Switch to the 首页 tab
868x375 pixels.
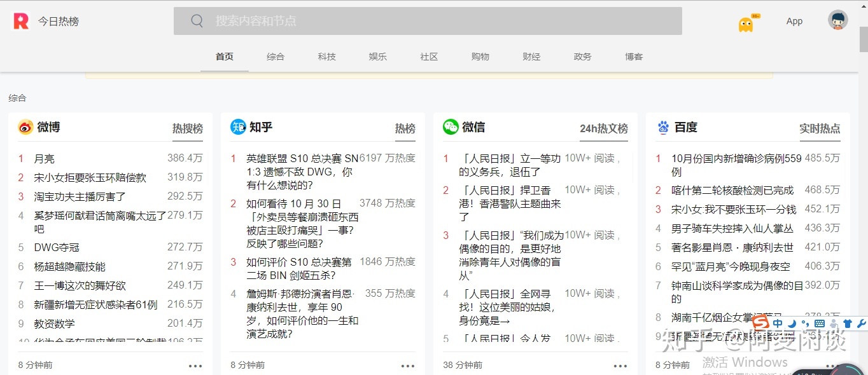pyautogui.click(x=225, y=57)
